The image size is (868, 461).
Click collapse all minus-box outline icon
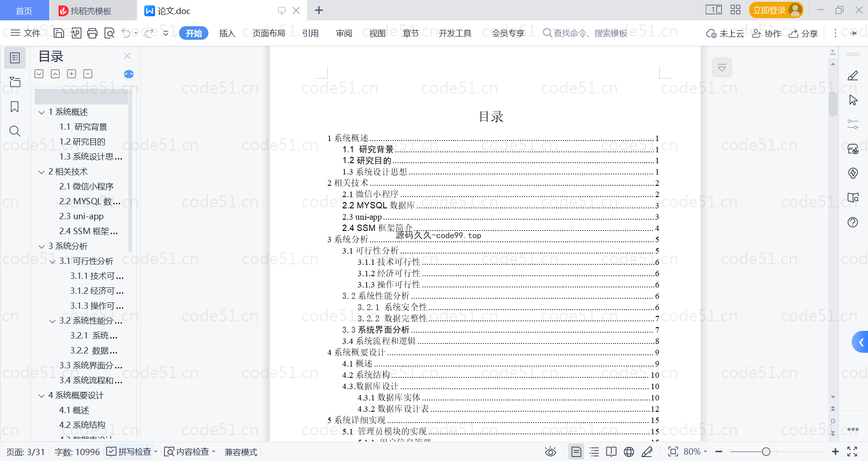(x=88, y=74)
